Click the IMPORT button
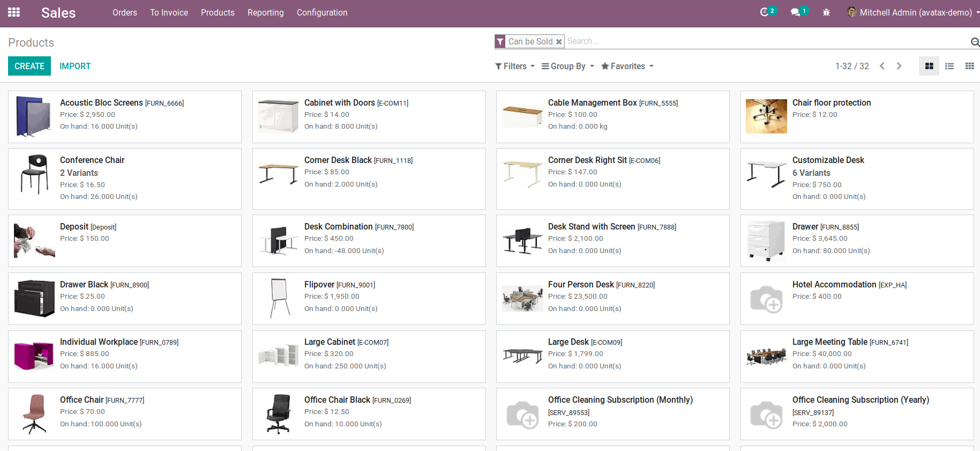The image size is (980, 451). (75, 66)
